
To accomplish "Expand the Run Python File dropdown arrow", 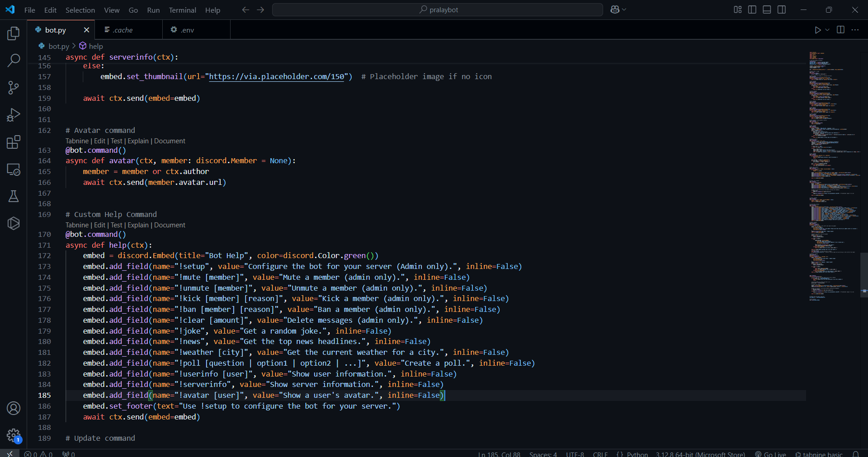I will click(827, 30).
